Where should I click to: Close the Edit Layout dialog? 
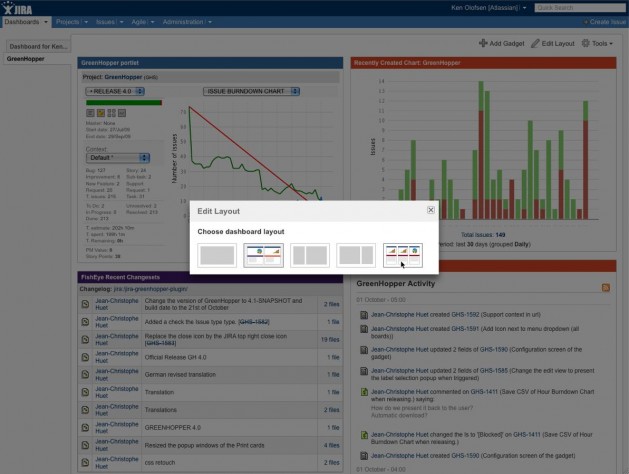click(430, 210)
